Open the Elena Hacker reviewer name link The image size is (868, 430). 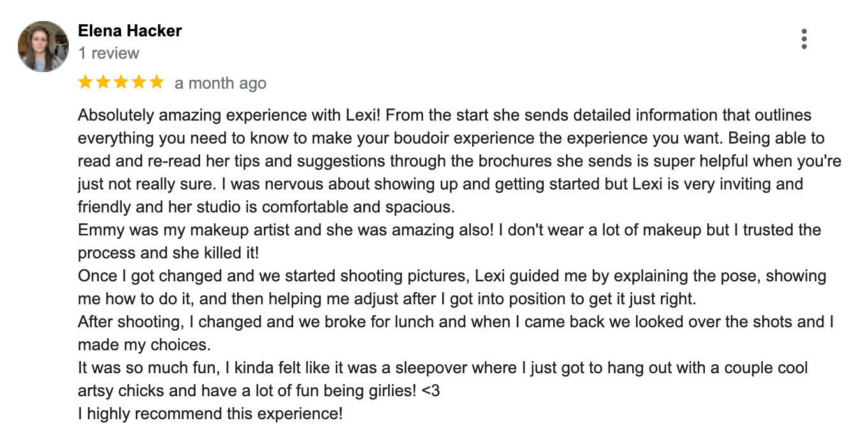click(130, 31)
